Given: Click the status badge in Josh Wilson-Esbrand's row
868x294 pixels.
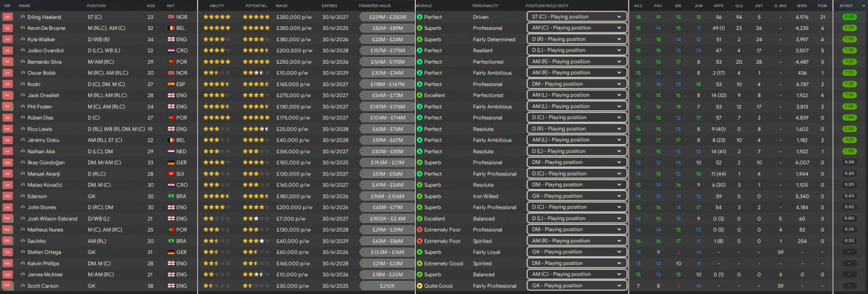Looking at the screenshot, I should (7, 219).
